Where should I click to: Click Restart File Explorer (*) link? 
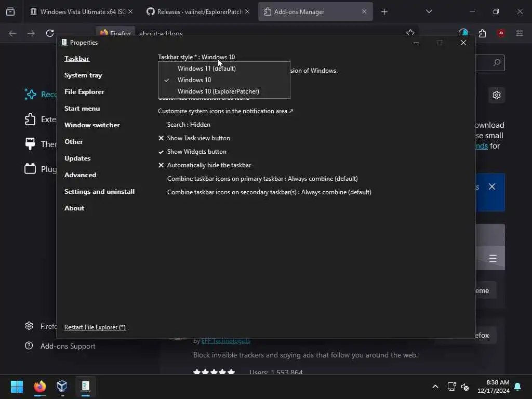(95, 327)
